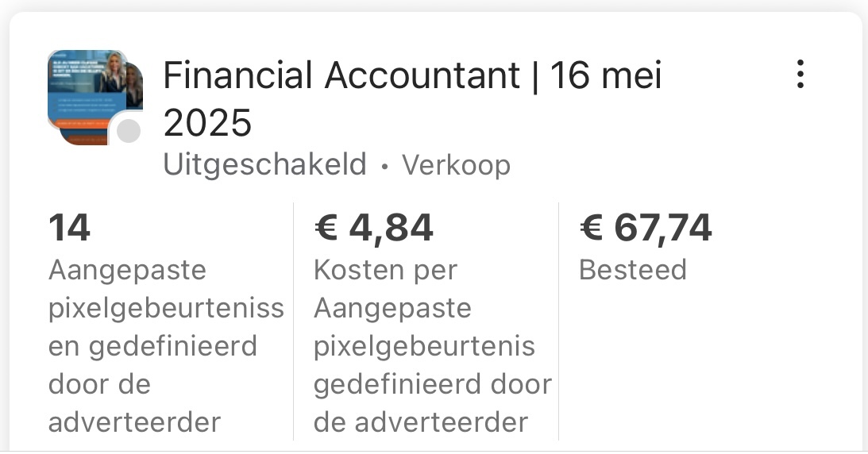Click the "14" pixel events result value
This screenshot has width=868, height=454.
point(69,229)
